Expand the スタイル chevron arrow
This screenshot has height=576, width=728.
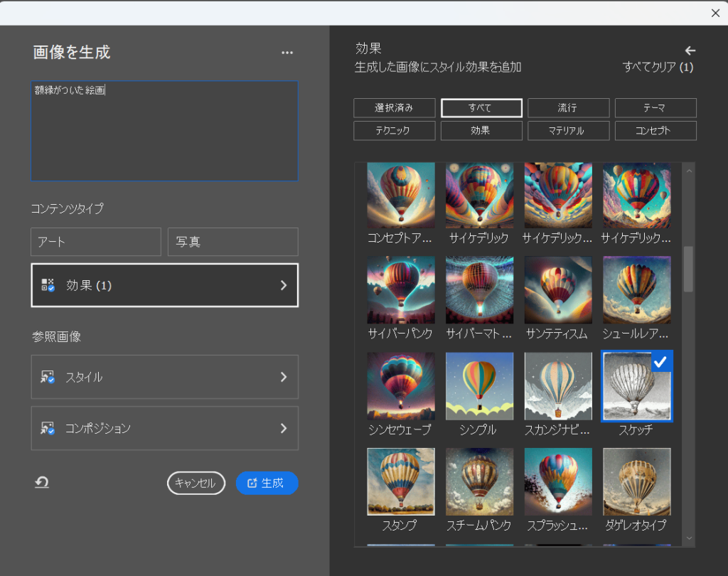pos(283,377)
